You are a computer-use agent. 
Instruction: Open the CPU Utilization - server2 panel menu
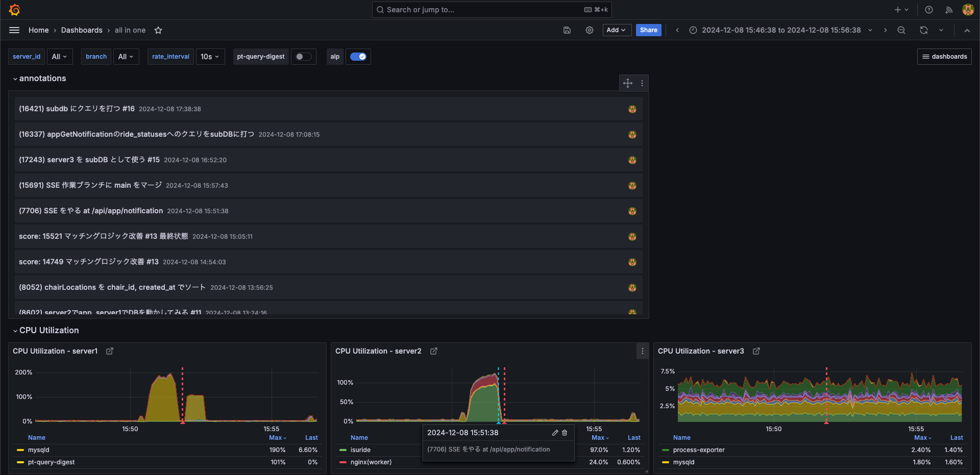click(642, 351)
